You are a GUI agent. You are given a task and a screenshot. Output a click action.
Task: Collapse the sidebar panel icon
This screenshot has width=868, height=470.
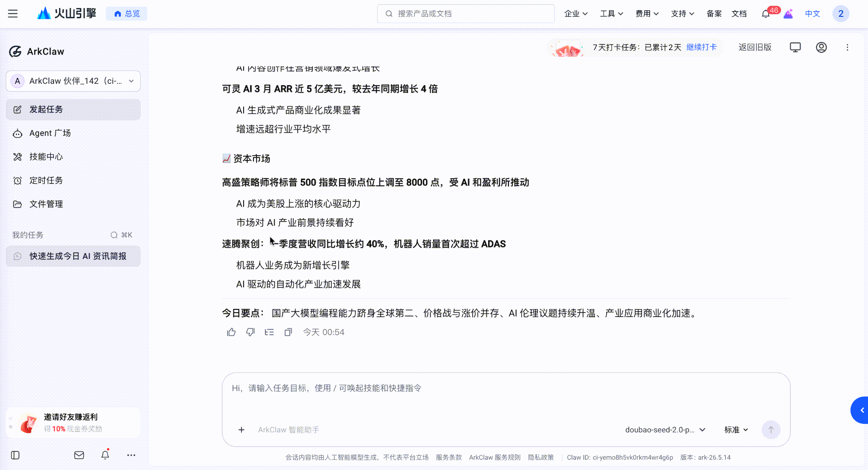(15, 455)
